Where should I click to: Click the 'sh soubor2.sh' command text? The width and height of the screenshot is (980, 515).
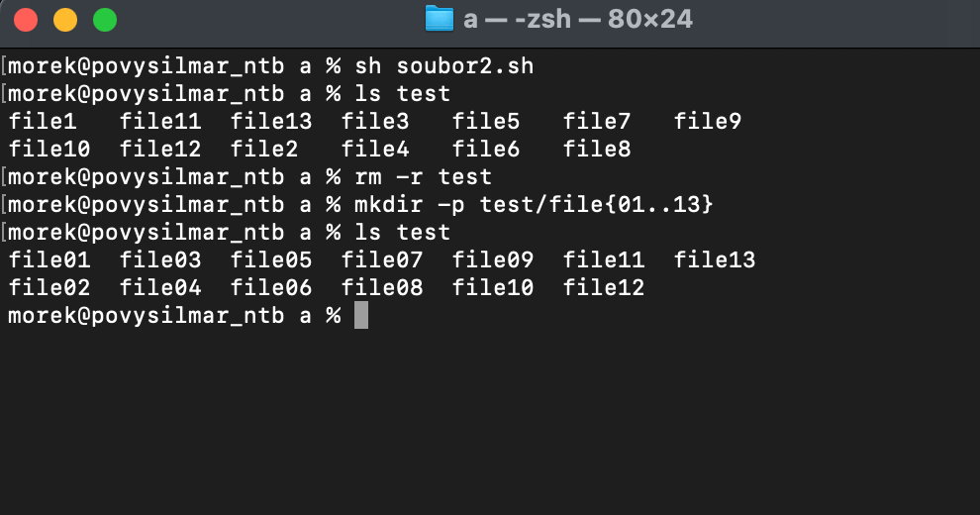click(x=444, y=65)
